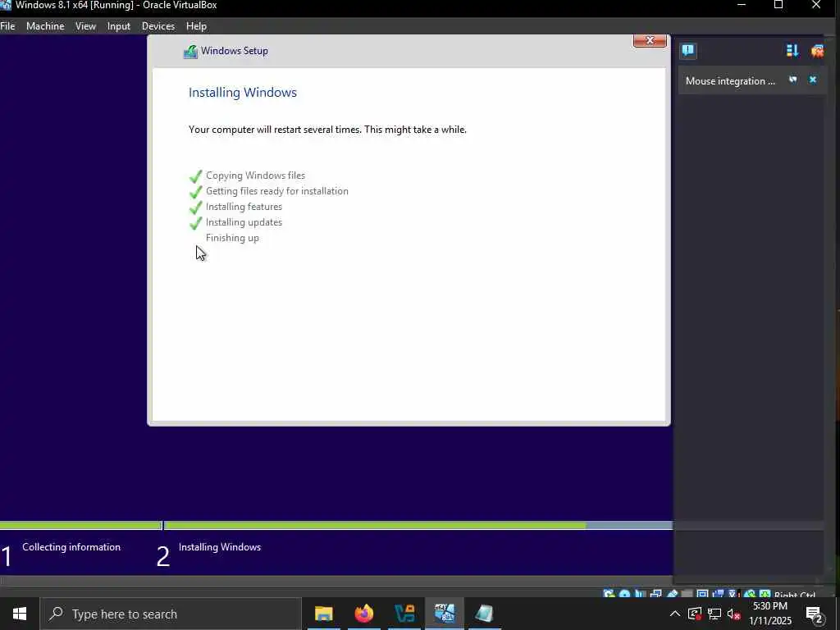The height and width of the screenshot is (630, 840).
Task: Click the Installing Windows stage label at bottom
Action: (220, 547)
